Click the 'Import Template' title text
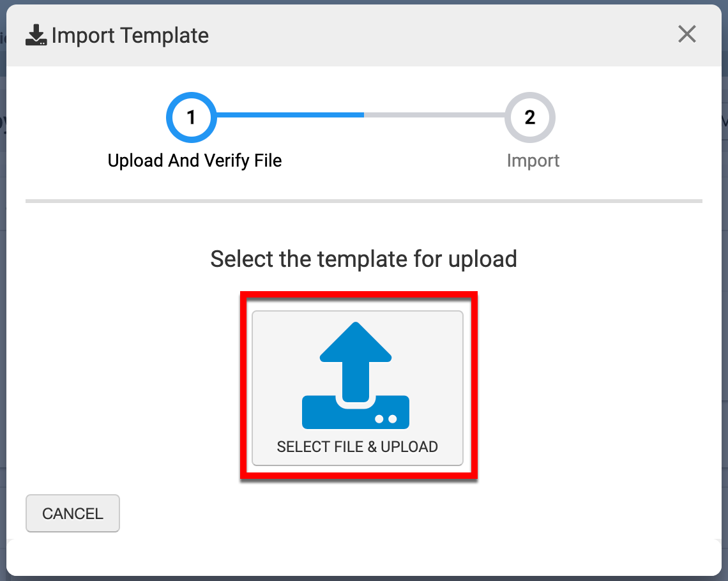 click(130, 36)
